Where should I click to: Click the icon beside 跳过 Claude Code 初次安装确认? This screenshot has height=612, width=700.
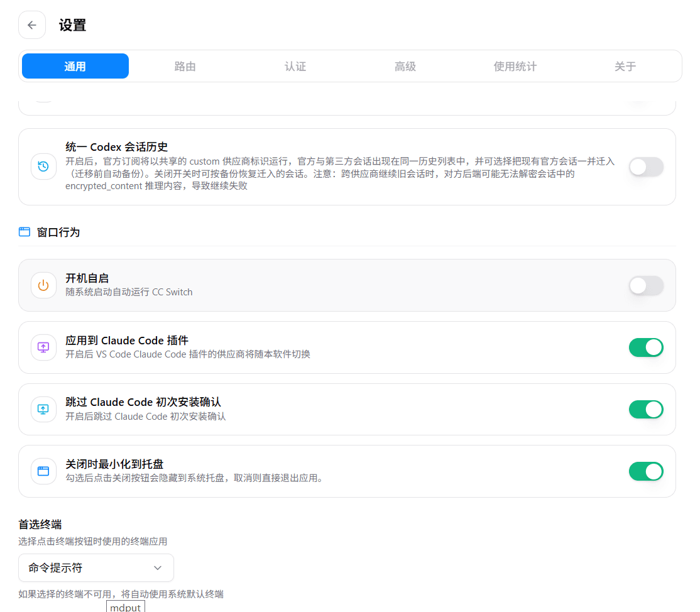[x=43, y=409]
